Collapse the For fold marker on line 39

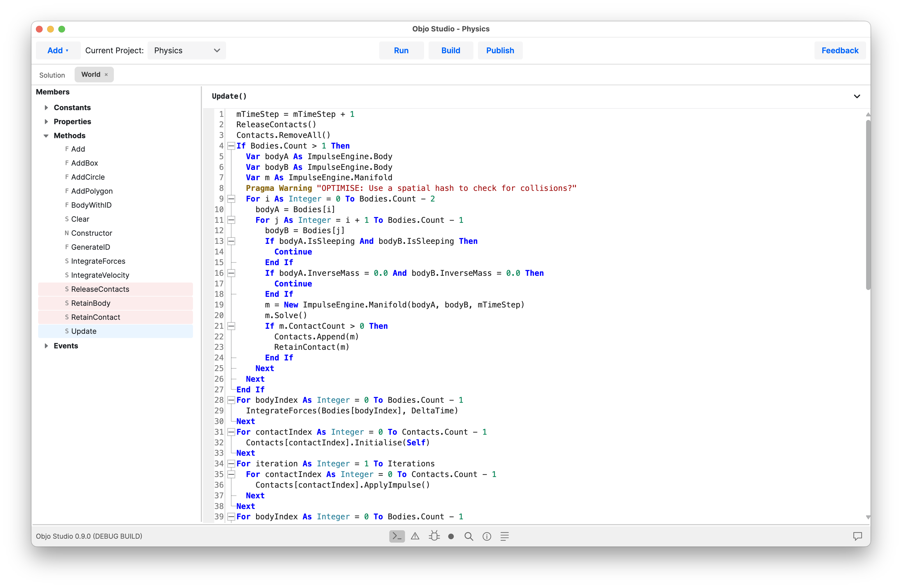[x=231, y=517]
